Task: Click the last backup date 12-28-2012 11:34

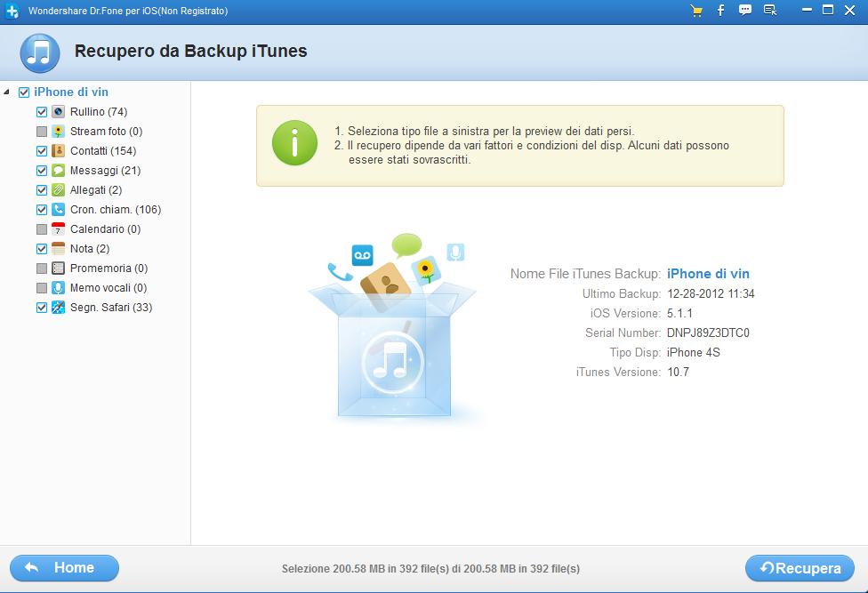Action: [711, 293]
